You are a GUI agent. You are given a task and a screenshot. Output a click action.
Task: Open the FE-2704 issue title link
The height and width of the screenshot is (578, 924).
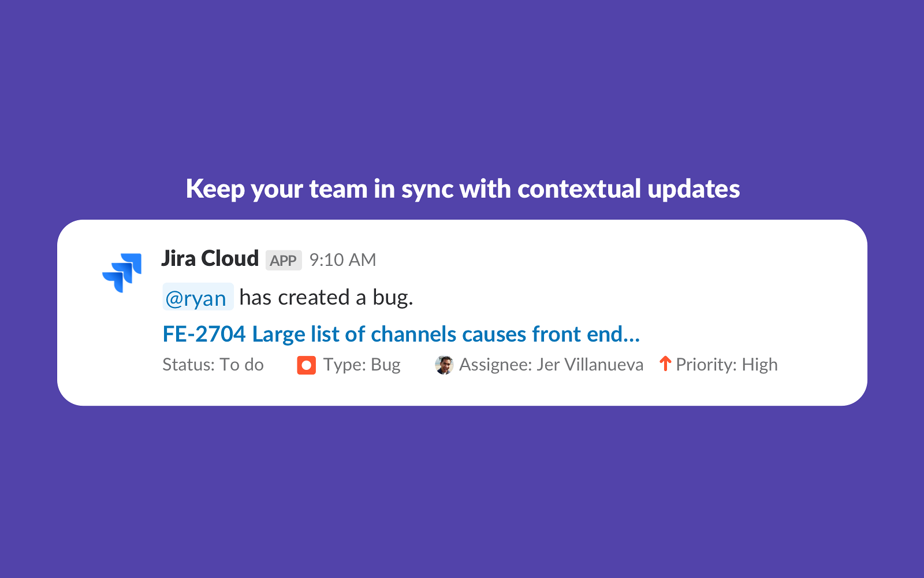(x=401, y=334)
